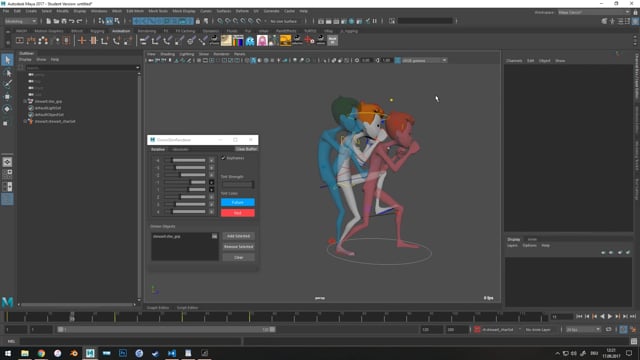This screenshot has height=360, width=640.
Task: Click the Windows Start button
Action: [x=8, y=353]
